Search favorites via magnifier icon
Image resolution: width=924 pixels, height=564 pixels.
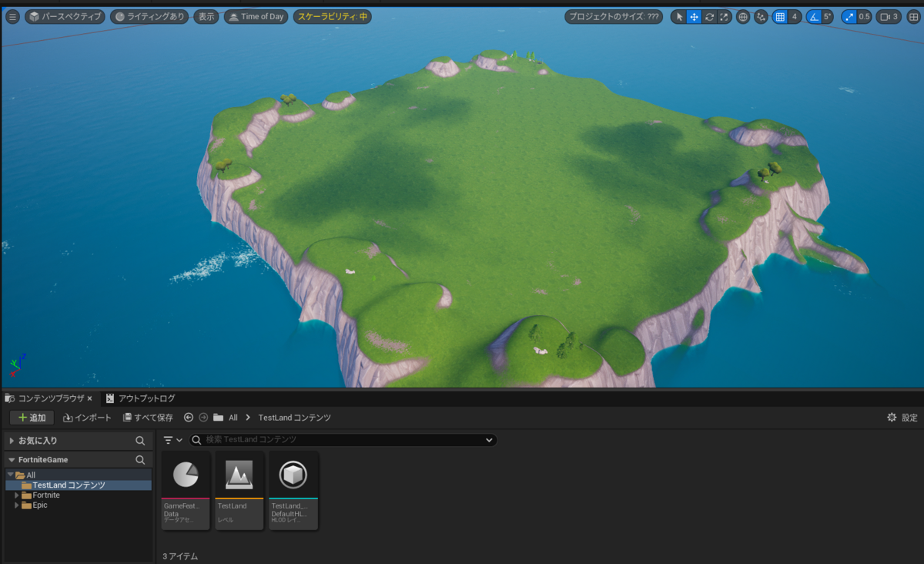(140, 441)
